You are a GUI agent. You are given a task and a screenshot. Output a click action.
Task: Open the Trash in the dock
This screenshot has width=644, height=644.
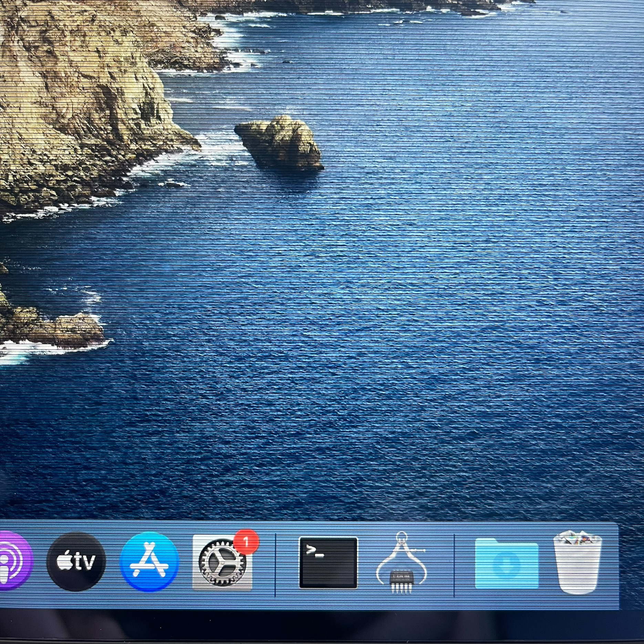(x=577, y=562)
